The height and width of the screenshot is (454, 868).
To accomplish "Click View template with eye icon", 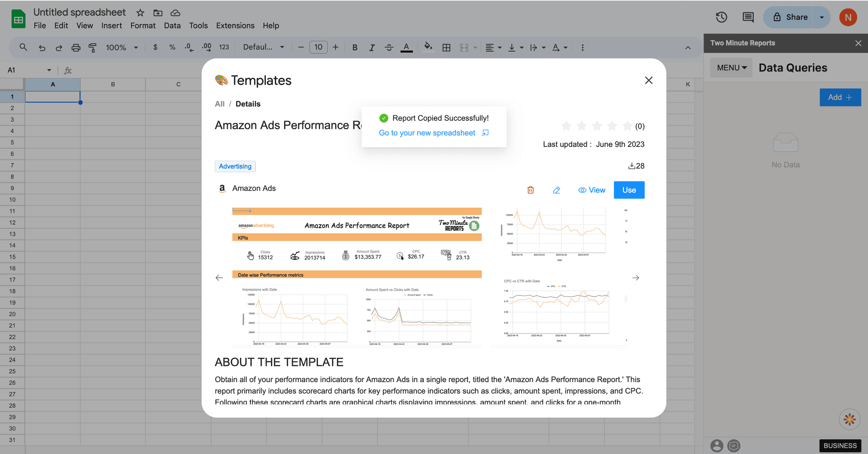I will pyautogui.click(x=592, y=190).
